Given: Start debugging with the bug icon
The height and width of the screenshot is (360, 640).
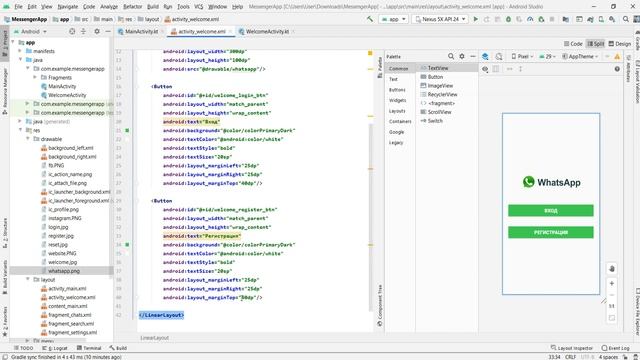Looking at the screenshot, I should click(x=508, y=19).
